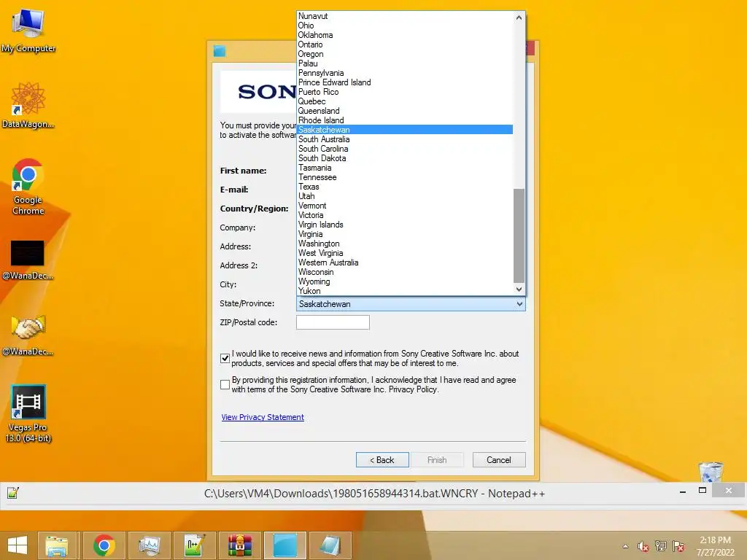Viewport: 747px width, 560px height.
Task: Open My Computer desktop icon
Action: click(x=28, y=31)
